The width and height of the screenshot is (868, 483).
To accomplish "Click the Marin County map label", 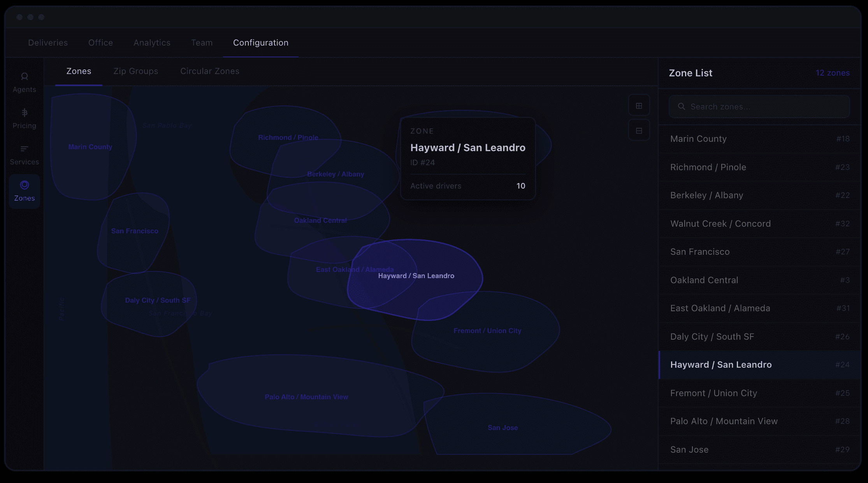I will point(90,147).
